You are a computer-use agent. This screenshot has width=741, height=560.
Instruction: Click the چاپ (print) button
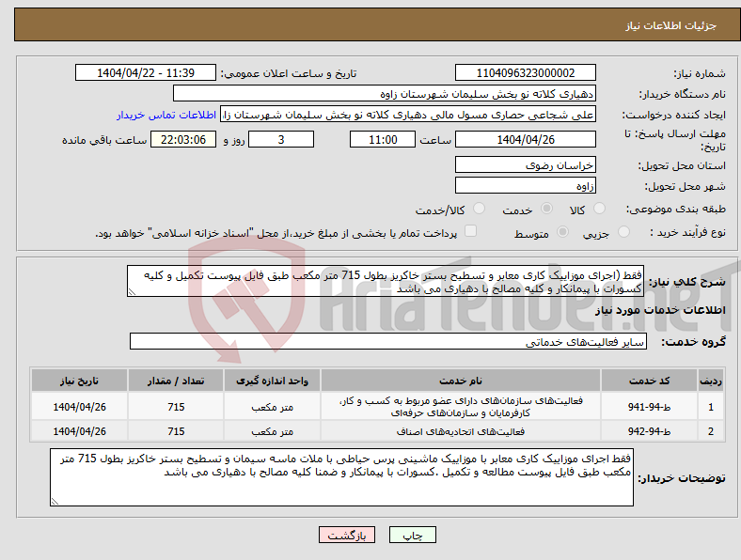click(412, 535)
